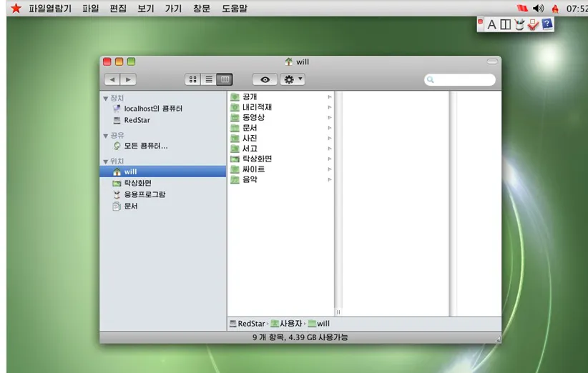Open the volume speaker icon in menu bar
588x373 pixels.
click(x=538, y=9)
